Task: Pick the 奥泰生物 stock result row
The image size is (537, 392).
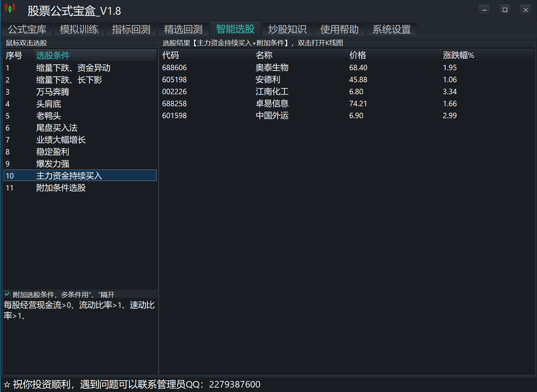Action: (272, 68)
